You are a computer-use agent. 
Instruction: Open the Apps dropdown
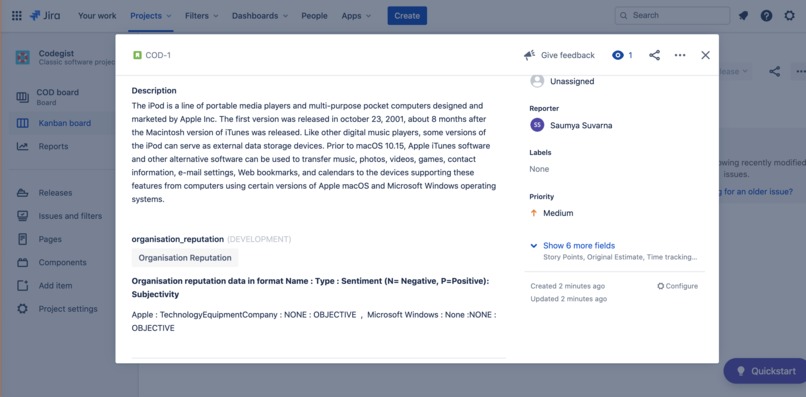click(x=356, y=15)
